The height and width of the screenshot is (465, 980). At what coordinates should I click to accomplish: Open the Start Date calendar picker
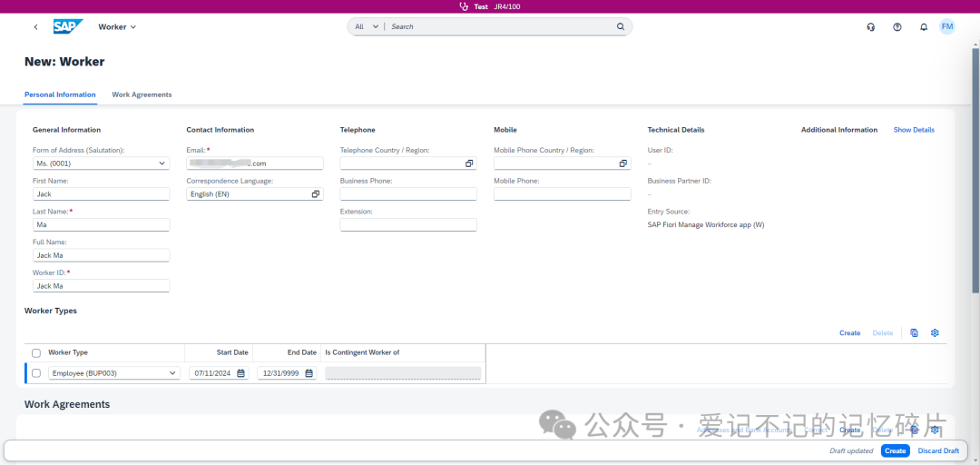coord(240,373)
